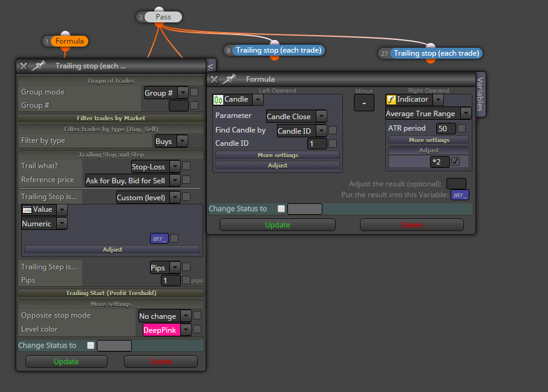Toggle Find Candle by checkbox
Viewport: 548px width, 392px height.
pyautogui.click(x=333, y=131)
